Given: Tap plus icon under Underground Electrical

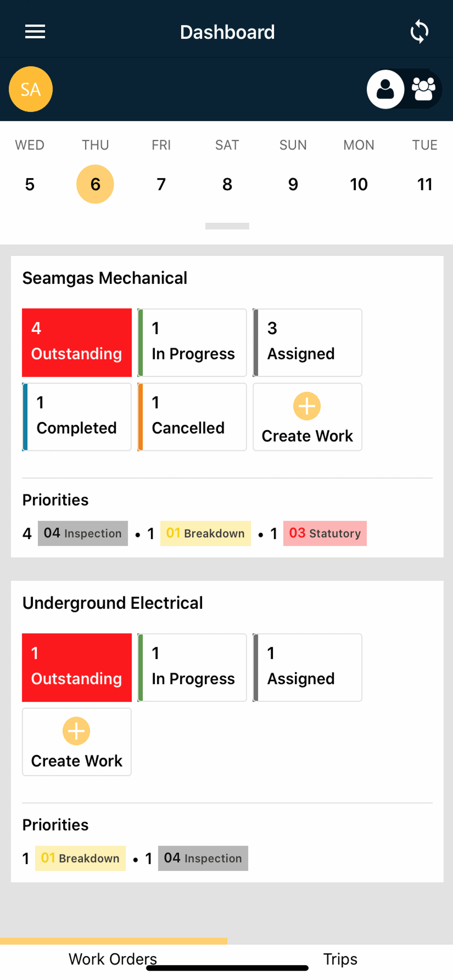Looking at the screenshot, I should tap(76, 731).
